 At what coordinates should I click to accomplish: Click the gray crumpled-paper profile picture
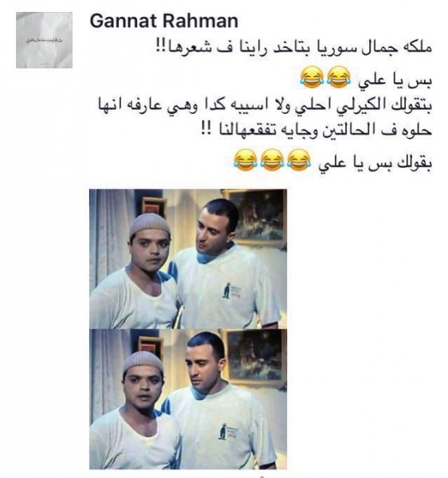(x=44, y=40)
